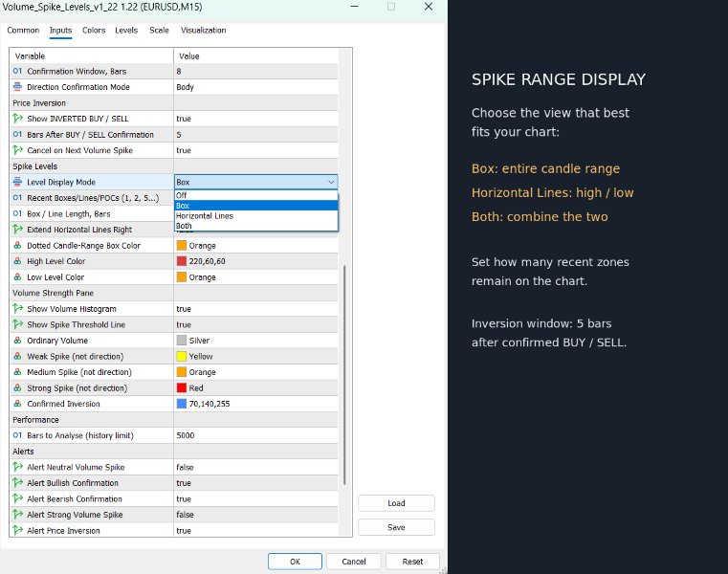Click the color icon beside Dotted Candle-Range Box Color
The image size is (728, 574).
17,245
